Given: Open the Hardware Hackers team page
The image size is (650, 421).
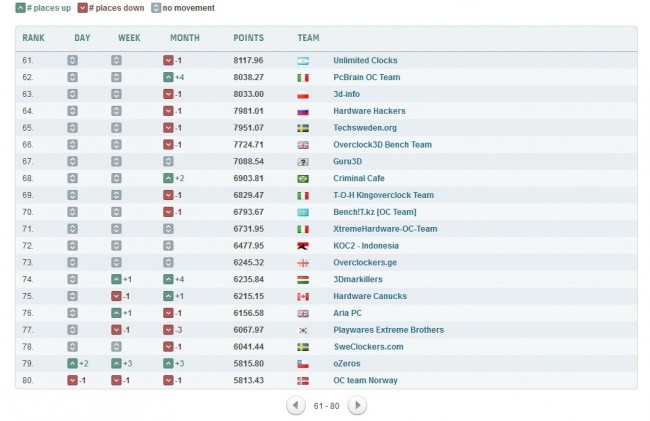Looking at the screenshot, I should (x=369, y=111).
